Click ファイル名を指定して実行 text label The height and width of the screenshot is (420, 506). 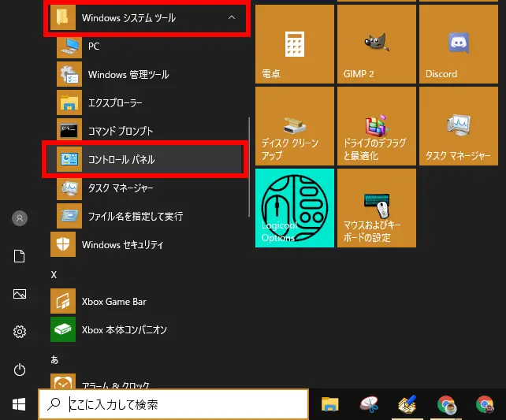point(136,216)
